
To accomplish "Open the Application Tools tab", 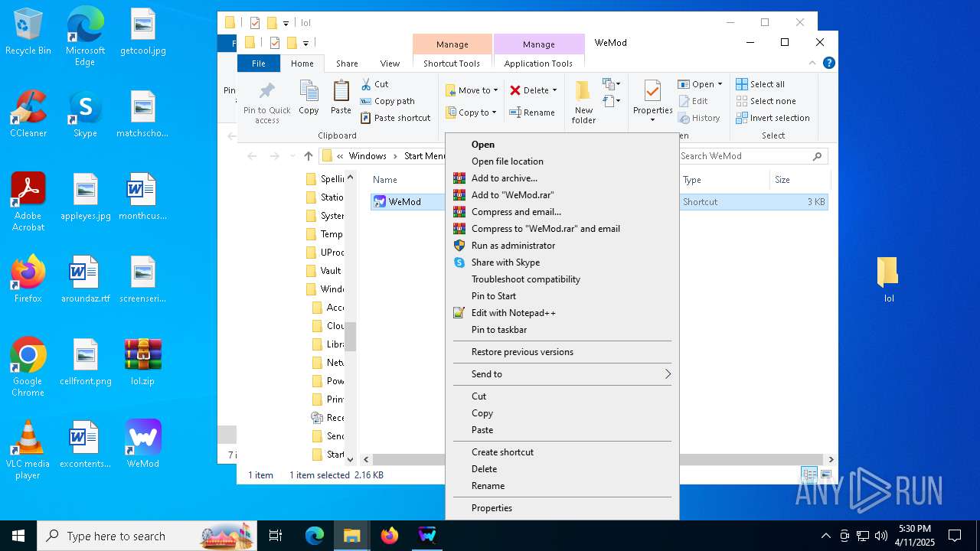I will click(538, 64).
